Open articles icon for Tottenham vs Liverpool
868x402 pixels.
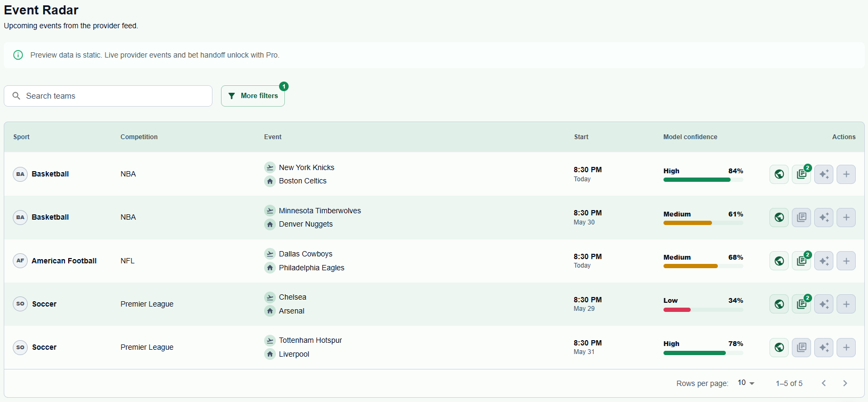click(x=801, y=348)
